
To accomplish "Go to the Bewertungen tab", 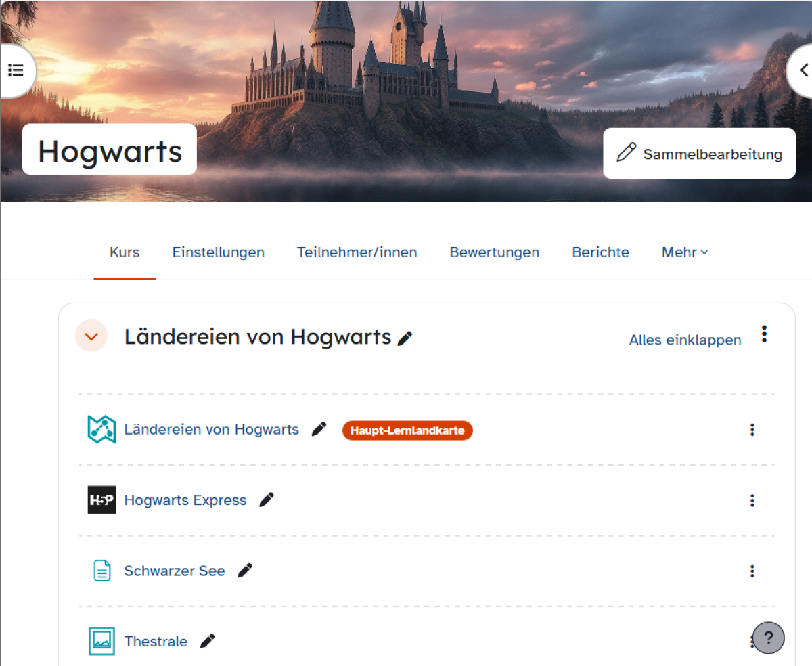I will click(494, 252).
